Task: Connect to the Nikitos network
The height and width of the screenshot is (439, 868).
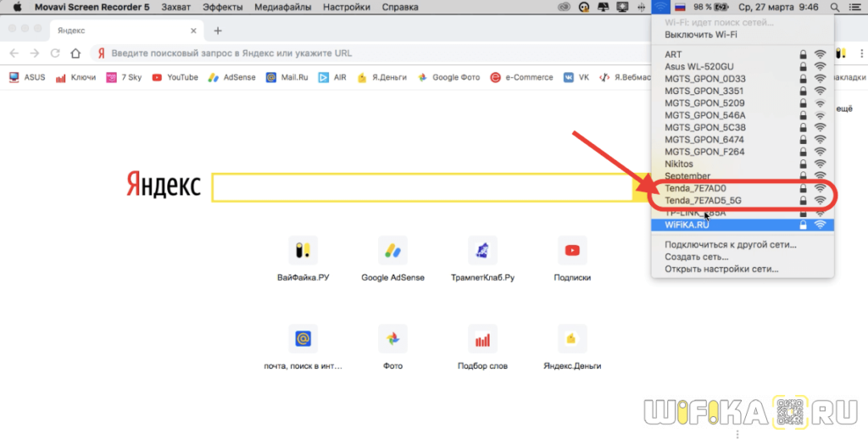Action: click(743, 164)
